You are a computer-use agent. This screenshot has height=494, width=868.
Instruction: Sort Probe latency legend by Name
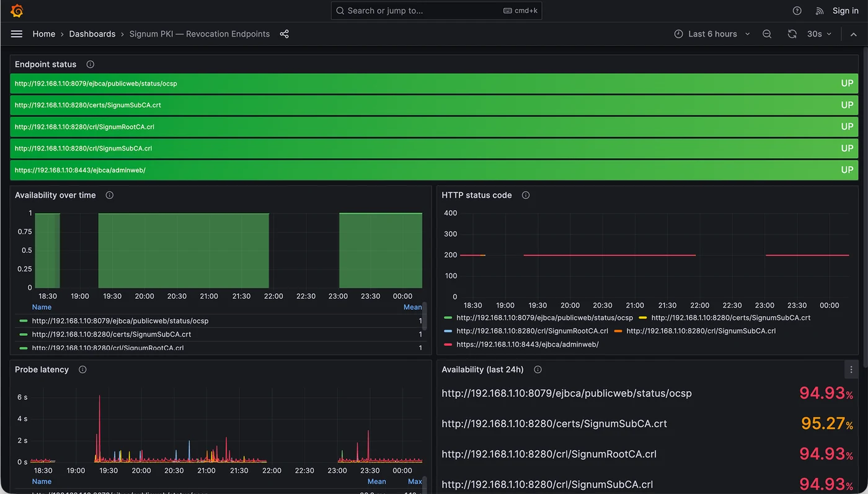42,482
